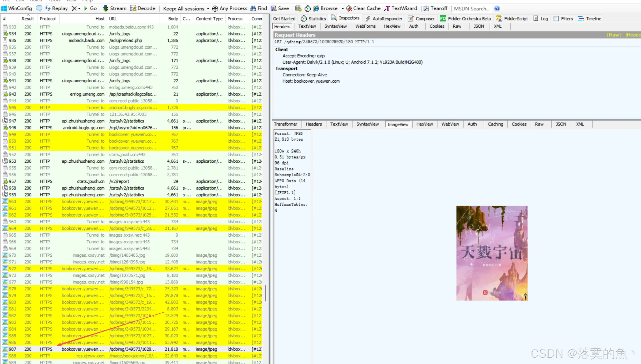The height and width of the screenshot is (364, 641).
Task: Switch to the Statistics tab
Action: click(x=313, y=19)
